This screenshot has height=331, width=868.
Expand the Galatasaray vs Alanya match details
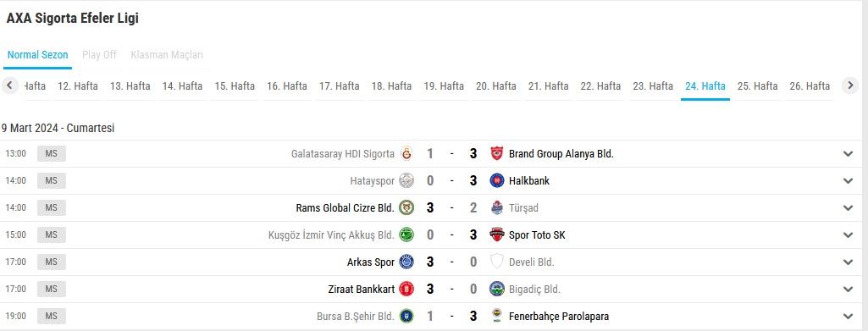coord(848,154)
